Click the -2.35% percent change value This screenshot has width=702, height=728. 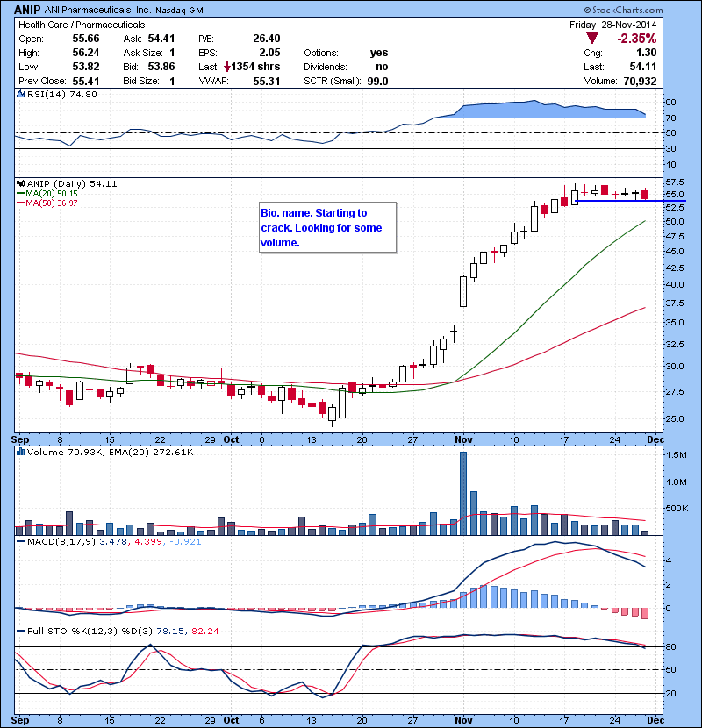point(636,38)
